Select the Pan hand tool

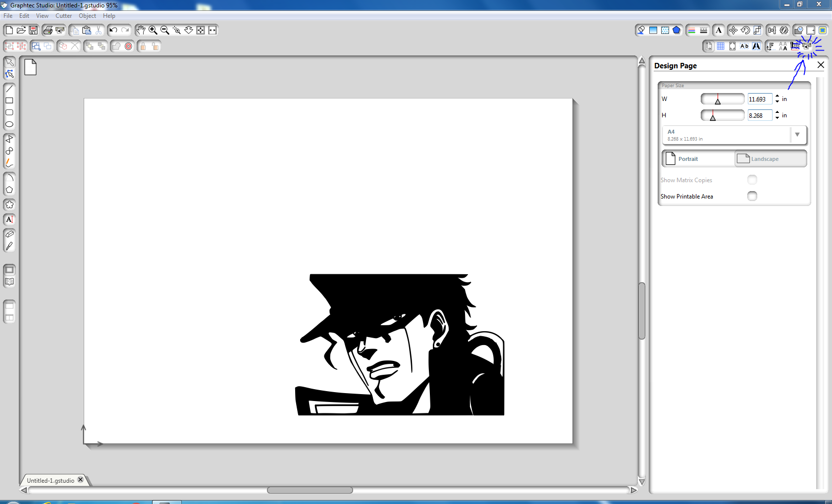(x=141, y=30)
